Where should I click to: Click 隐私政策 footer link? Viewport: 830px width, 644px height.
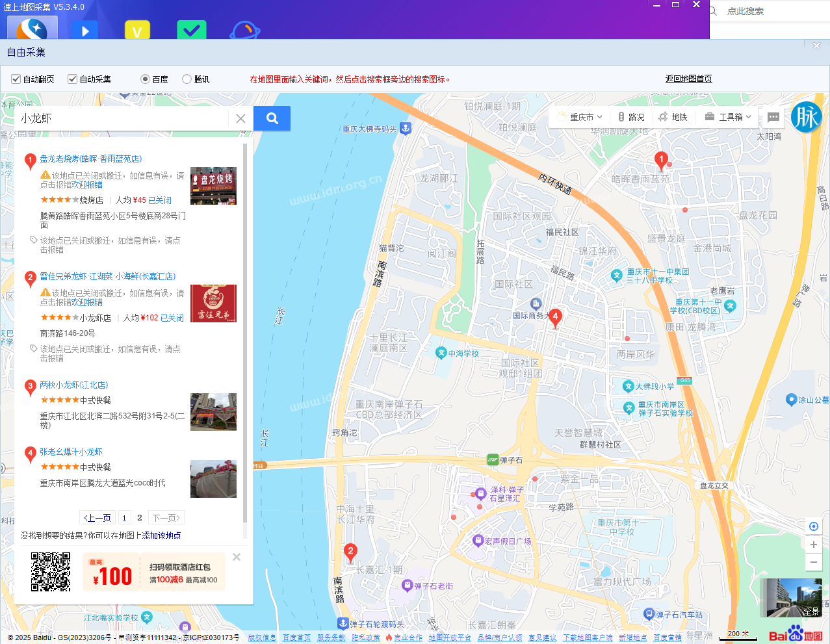[x=365, y=638]
